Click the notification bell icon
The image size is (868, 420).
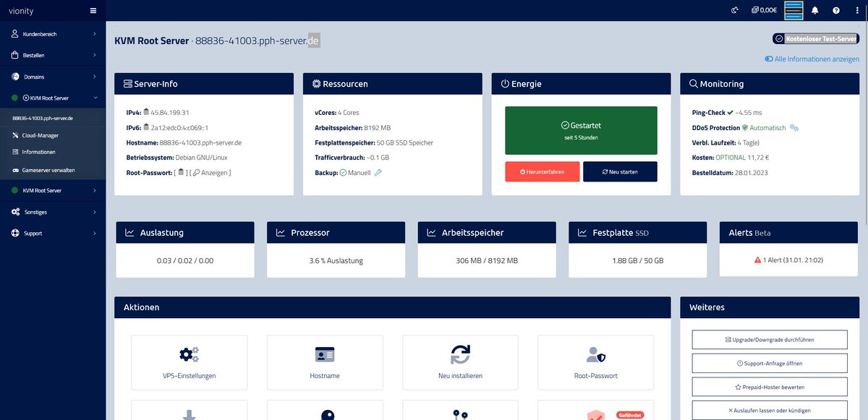pos(815,9)
